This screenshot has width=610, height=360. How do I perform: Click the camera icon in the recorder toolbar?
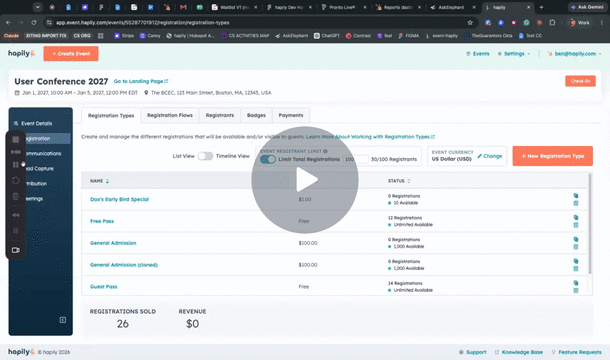tap(16, 250)
